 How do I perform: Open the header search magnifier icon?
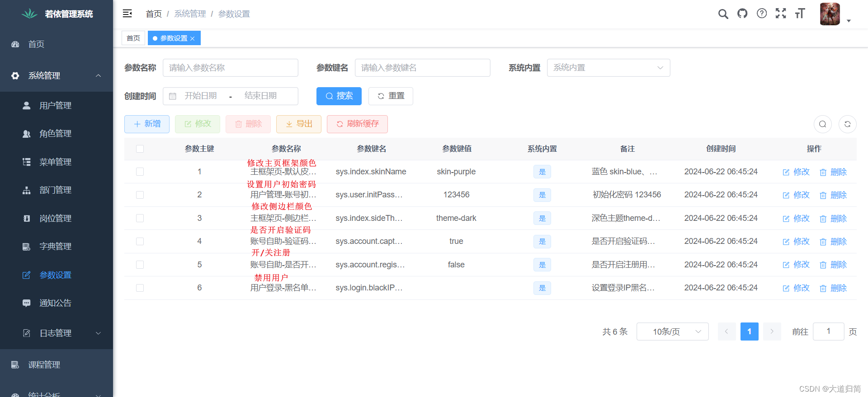(x=723, y=14)
